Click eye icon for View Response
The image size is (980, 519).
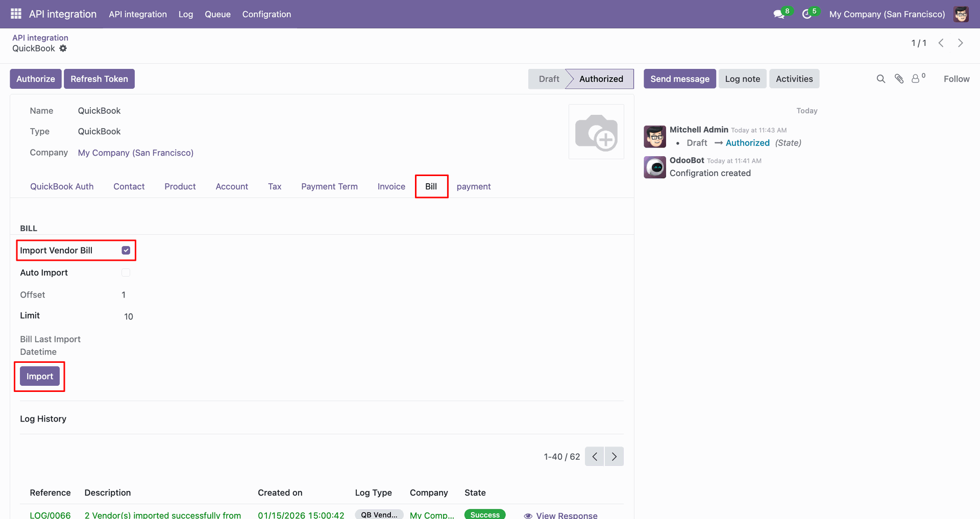click(x=528, y=515)
